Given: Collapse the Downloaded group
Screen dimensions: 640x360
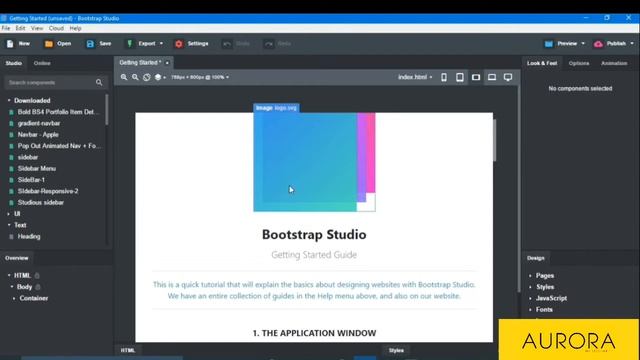Looking at the screenshot, I should [9, 100].
